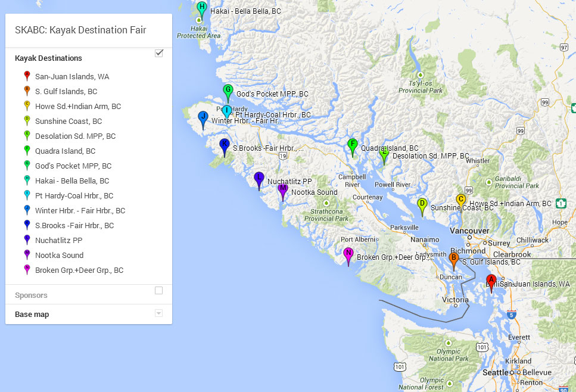The image size is (576, 392).
Task: Click the Base map label
Action: tap(32, 315)
